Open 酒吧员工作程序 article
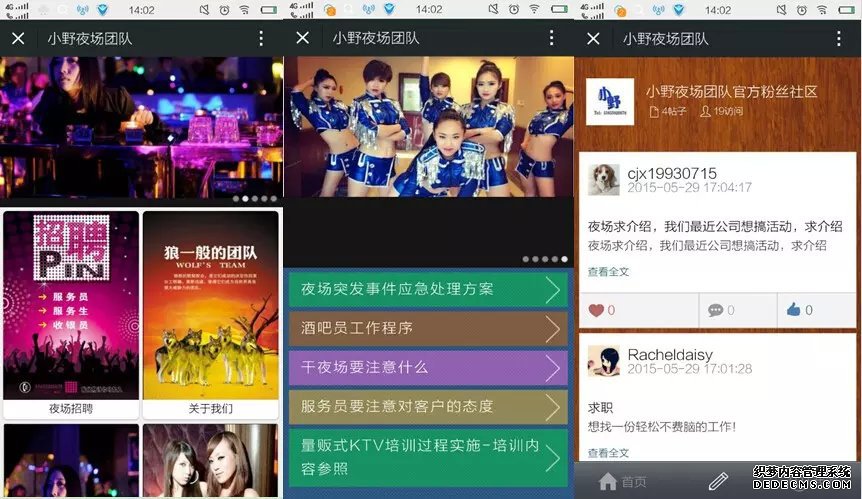The width and height of the screenshot is (862, 499). (428, 328)
